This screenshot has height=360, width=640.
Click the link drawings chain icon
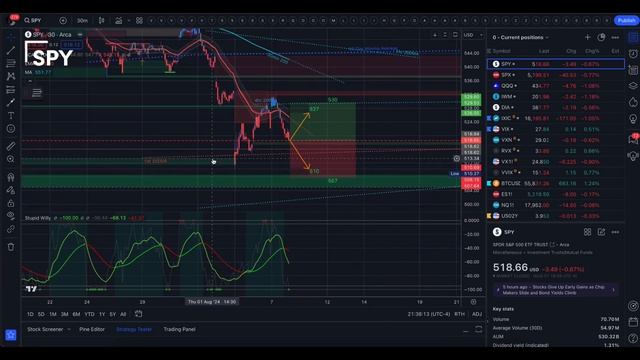(11, 229)
